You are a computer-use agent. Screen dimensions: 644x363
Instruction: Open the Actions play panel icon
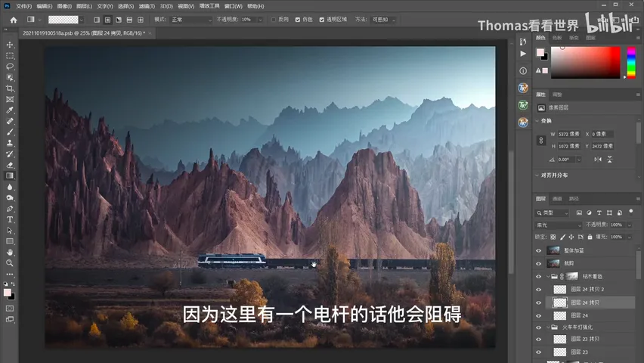[523, 54]
